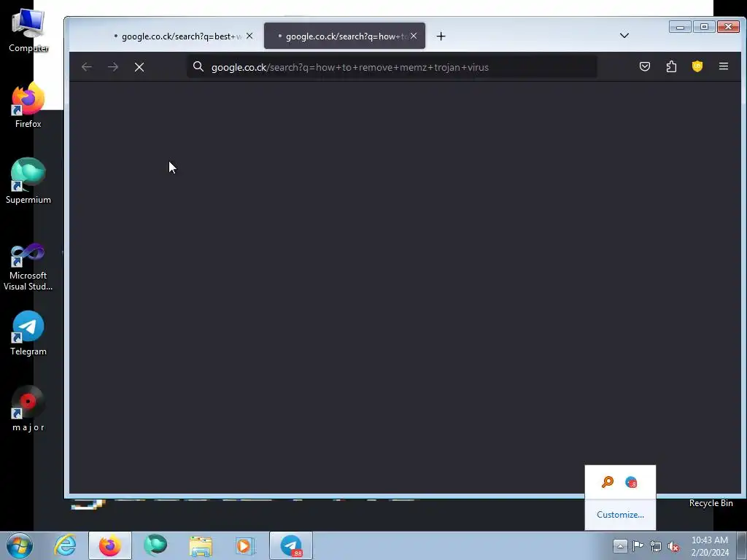Open the Firefox desktop shortcut

click(28, 105)
